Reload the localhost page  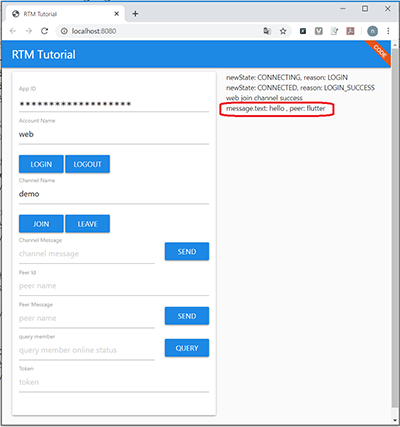[44, 31]
